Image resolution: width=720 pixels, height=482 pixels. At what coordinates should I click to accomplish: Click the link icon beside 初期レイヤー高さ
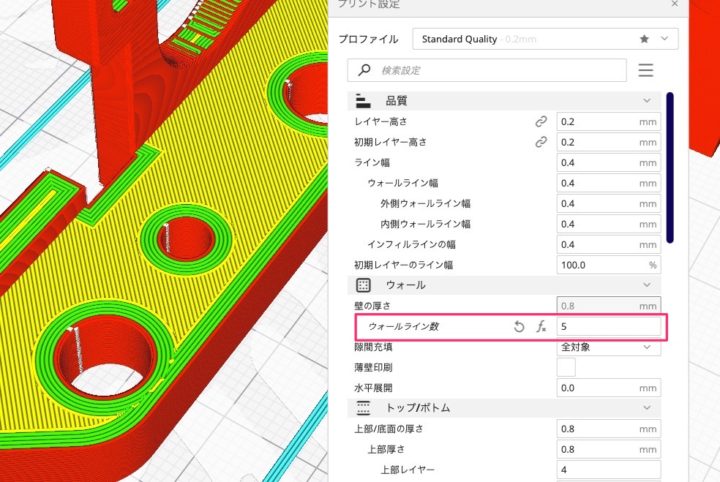541,142
